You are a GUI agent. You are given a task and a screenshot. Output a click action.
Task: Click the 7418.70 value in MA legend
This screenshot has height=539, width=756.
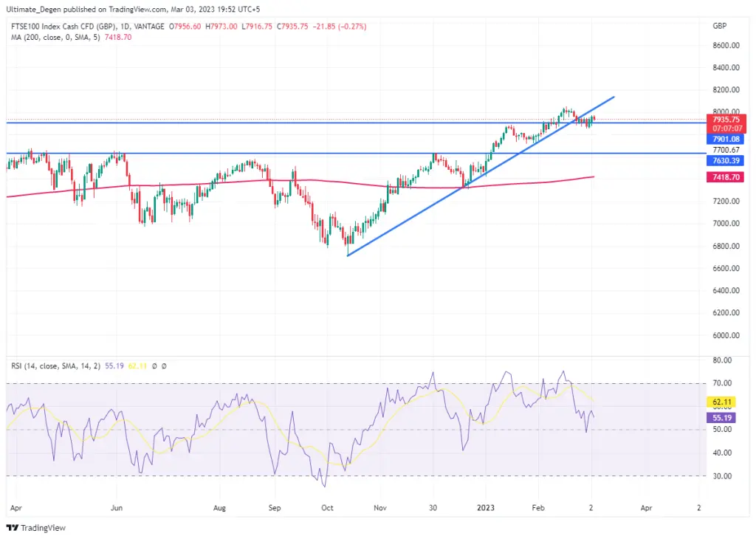point(118,37)
